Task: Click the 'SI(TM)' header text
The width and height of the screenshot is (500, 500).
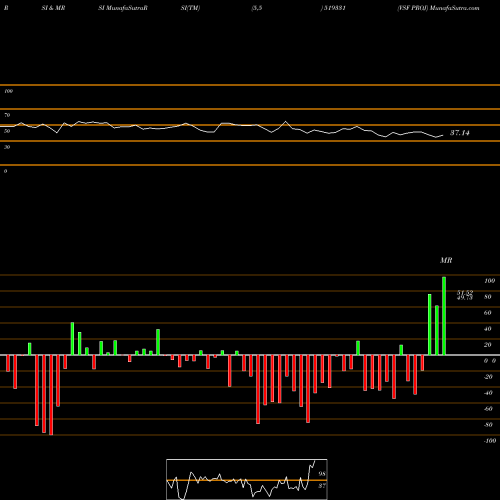Action: tap(190, 8)
